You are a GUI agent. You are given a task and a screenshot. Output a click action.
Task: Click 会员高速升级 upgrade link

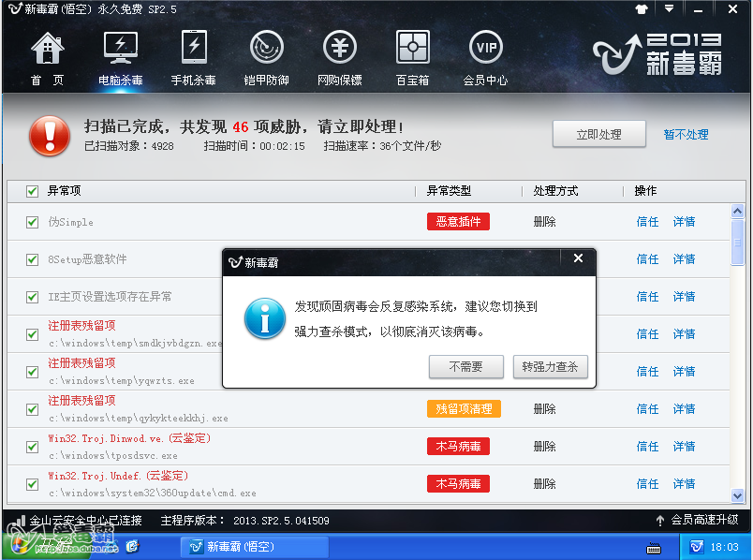click(x=704, y=520)
